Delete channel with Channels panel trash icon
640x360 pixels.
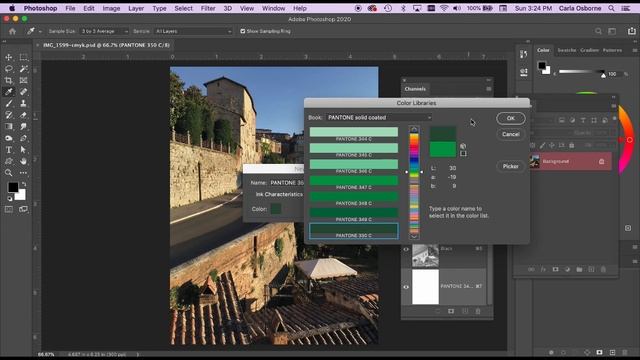point(478,311)
